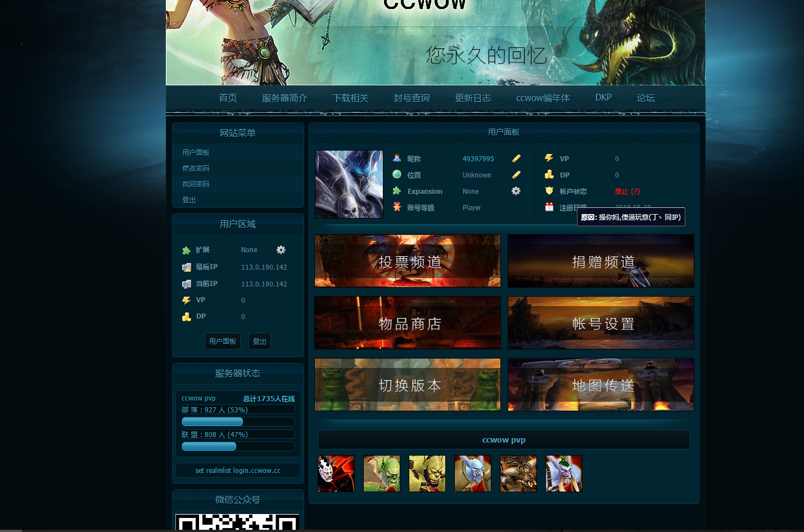Open the 投票频道 banner

[x=408, y=261]
